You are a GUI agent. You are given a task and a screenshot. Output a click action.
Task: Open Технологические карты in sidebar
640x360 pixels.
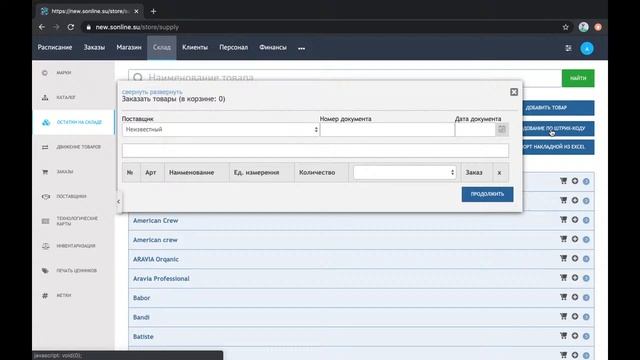77,221
